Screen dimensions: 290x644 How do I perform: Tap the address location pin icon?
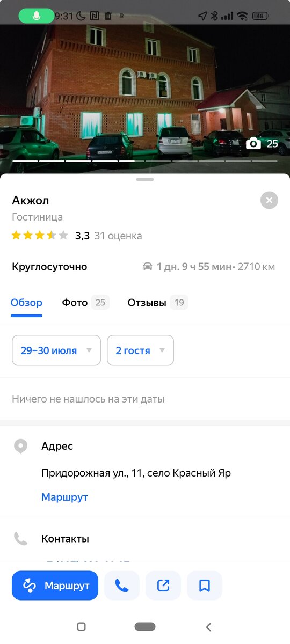point(20,446)
